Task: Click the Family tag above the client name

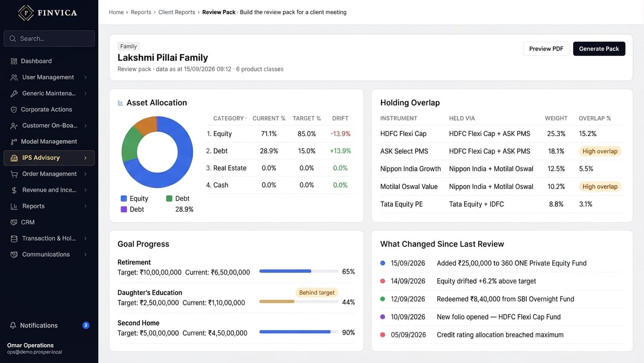Action: (x=128, y=46)
